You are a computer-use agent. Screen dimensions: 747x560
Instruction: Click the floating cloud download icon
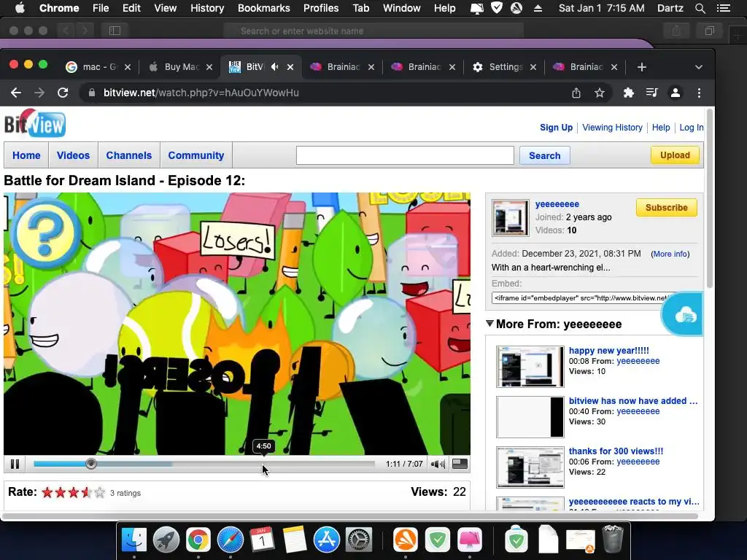[684, 315]
